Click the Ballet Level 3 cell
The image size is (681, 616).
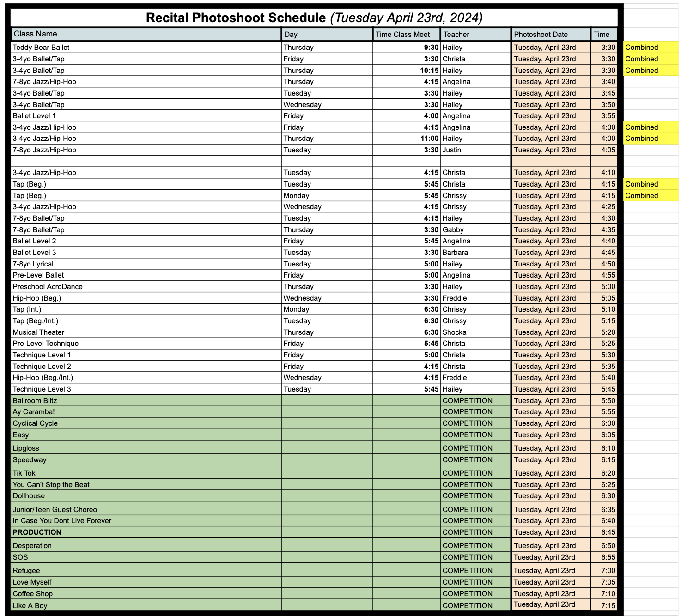[x=146, y=253]
